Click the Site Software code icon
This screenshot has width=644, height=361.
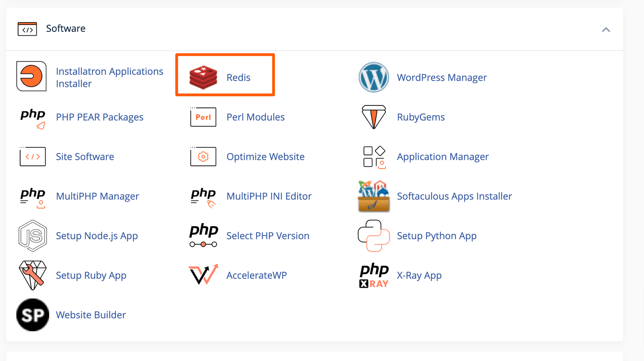[33, 157]
